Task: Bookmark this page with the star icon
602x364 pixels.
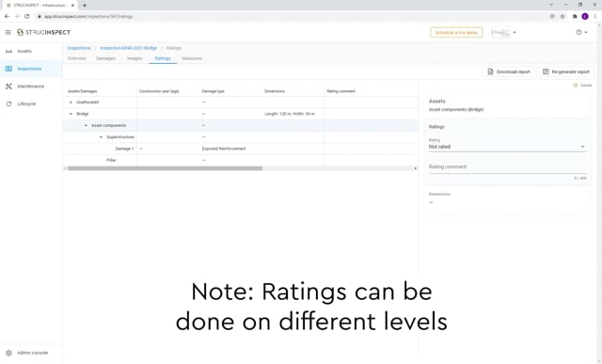Action: coord(562,17)
